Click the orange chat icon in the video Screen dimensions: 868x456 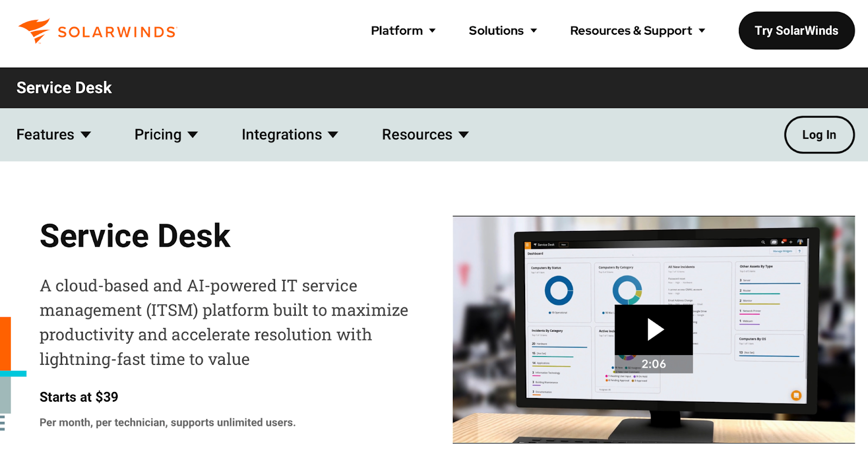click(796, 395)
